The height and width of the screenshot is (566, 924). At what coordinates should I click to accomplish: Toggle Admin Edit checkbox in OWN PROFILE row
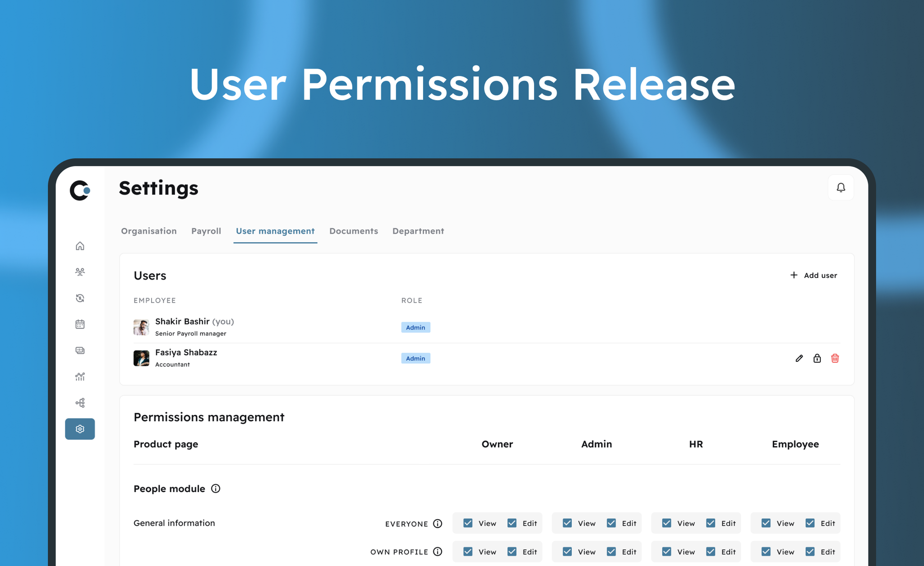(611, 552)
